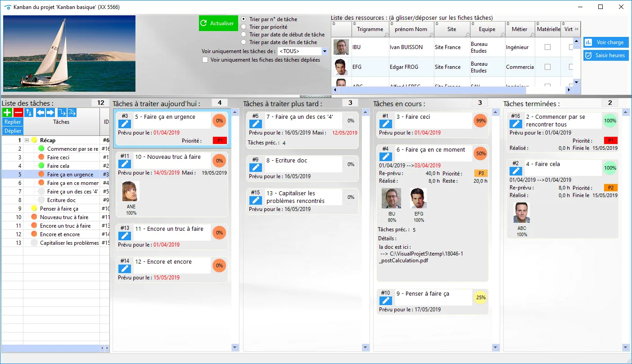Select 'Trier par n° de tâche' radio button
The image size is (632, 364).
244,19
